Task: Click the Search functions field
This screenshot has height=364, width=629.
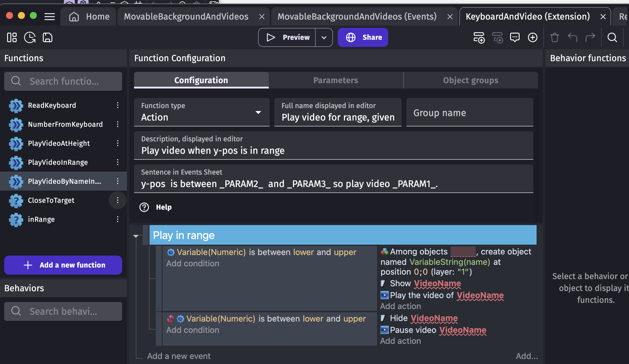Action: 63,81
